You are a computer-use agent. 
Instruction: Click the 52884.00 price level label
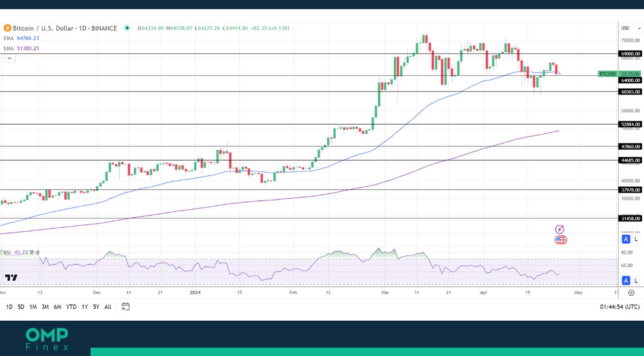point(630,124)
